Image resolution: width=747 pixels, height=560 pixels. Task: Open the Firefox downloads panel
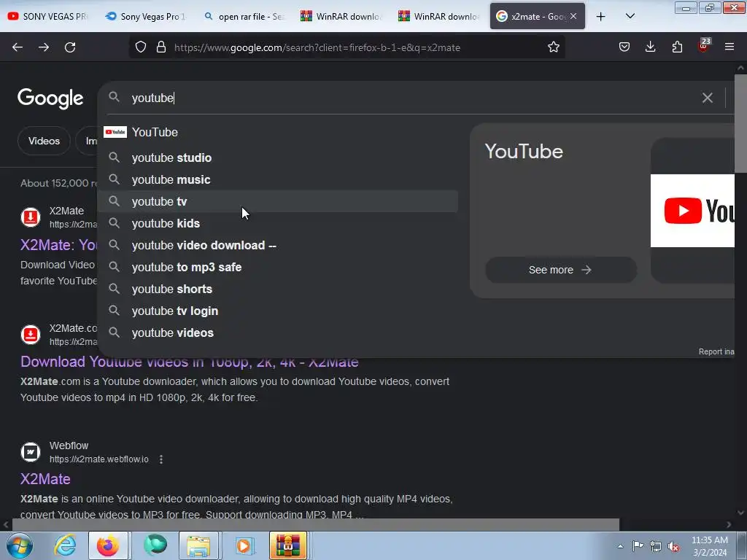650,47
